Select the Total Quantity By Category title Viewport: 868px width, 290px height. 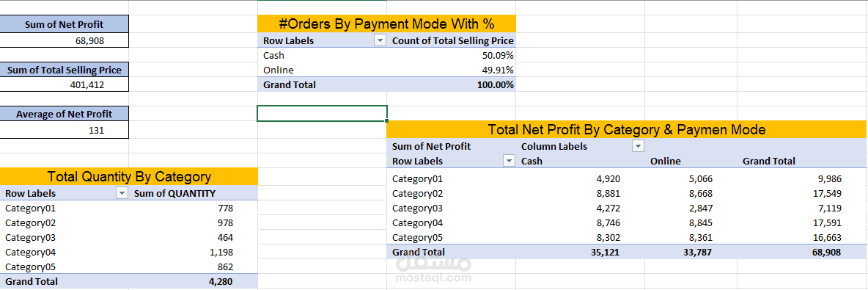tap(129, 177)
